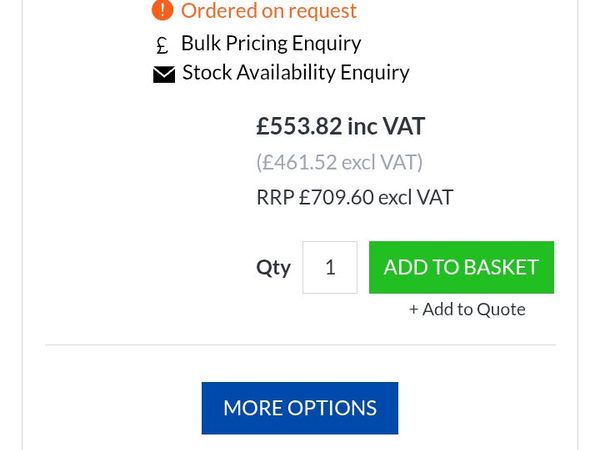Click the Qty label
The height and width of the screenshot is (450, 600).
coord(273,268)
